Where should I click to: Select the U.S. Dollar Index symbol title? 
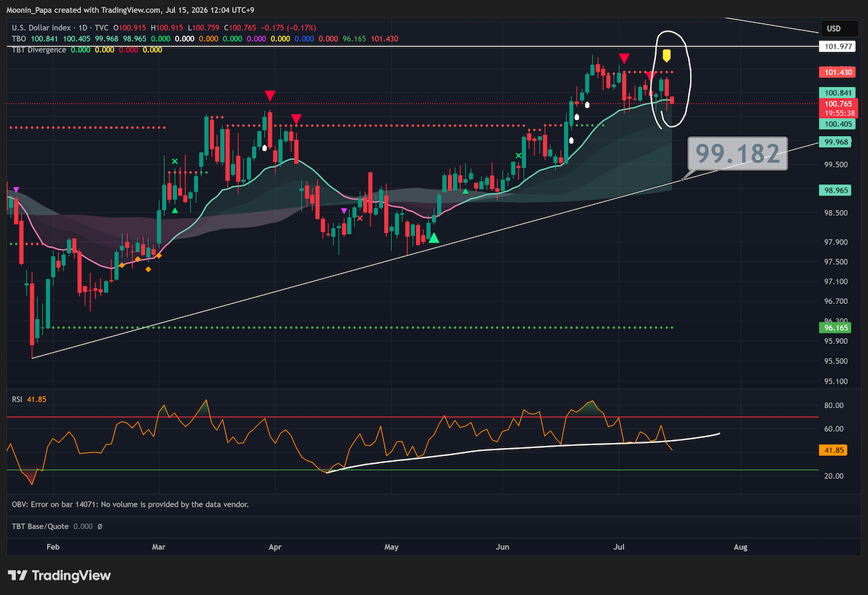(x=41, y=27)
